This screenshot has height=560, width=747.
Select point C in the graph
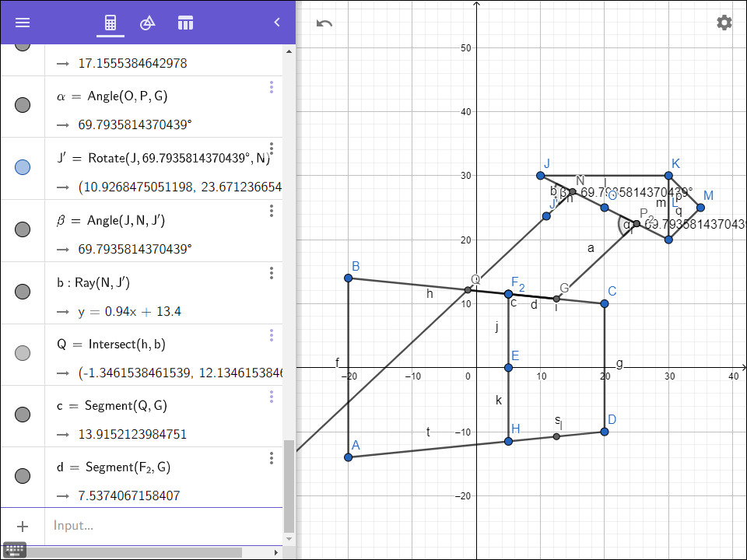(x=605, y=303)
